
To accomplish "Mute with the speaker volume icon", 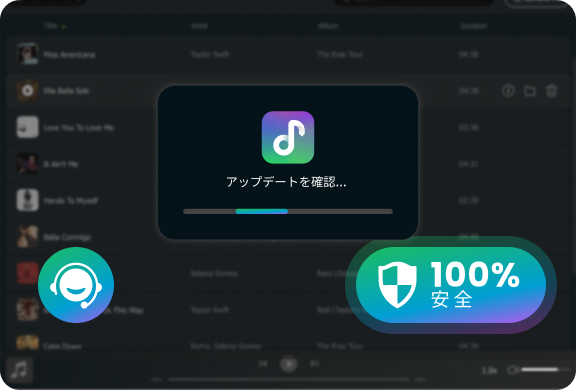I will (512, 370).
